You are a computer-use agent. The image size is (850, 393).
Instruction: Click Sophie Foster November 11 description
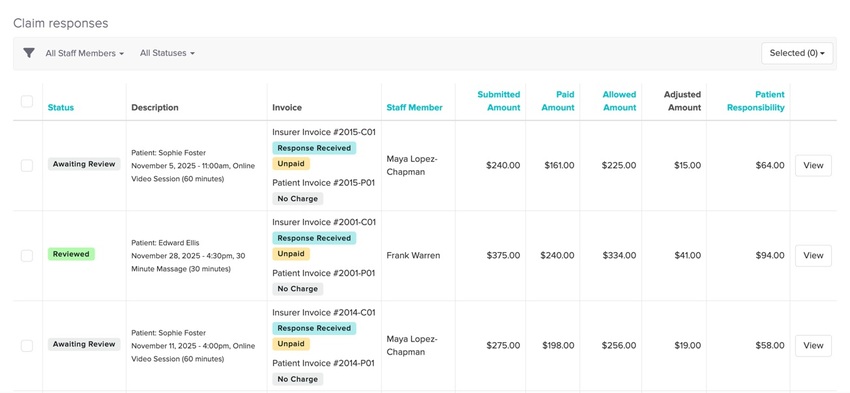[193, 346]
